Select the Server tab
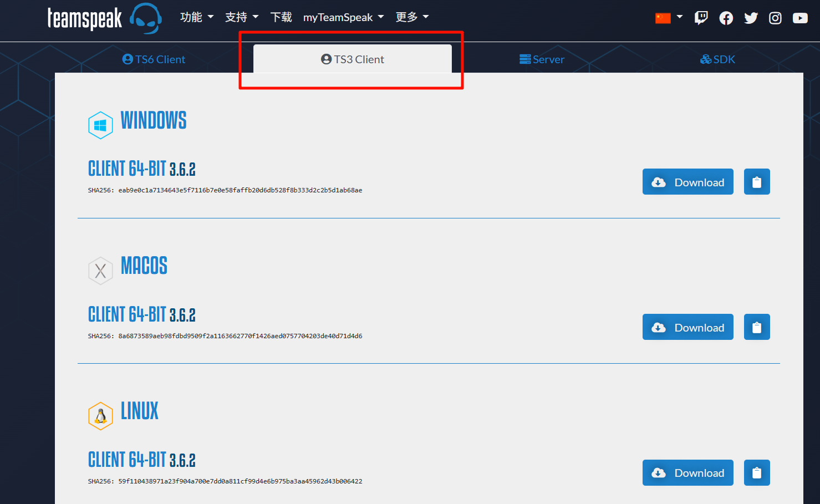The height and width of the screenshot is (504, 820). (542, 59)
